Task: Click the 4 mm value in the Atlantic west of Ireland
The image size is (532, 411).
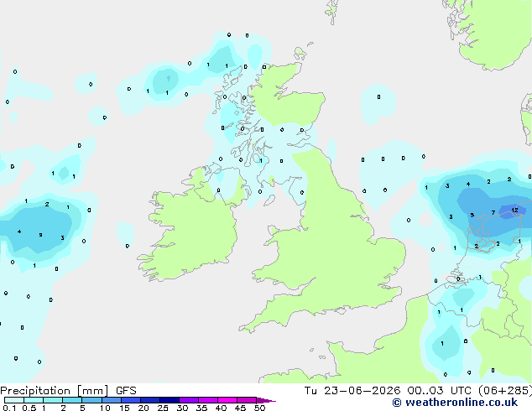Action: pyautogui.click(x=19, y=232)
